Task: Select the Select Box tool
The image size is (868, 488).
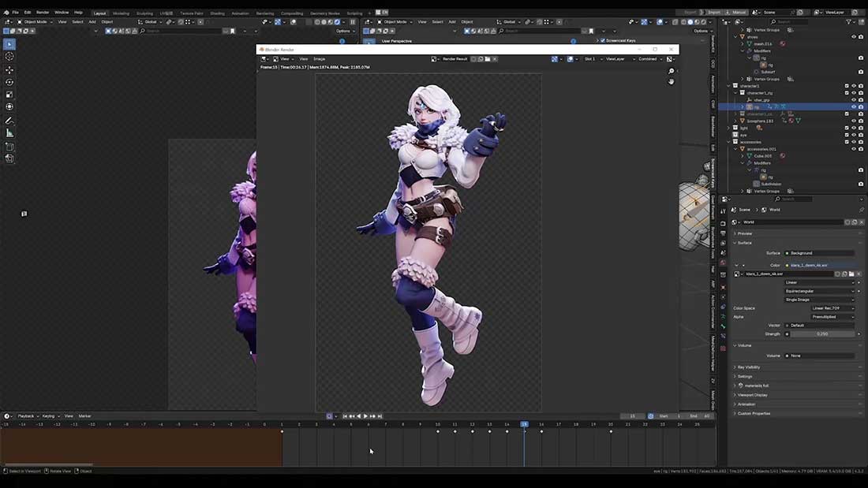Action: (9, 44)
